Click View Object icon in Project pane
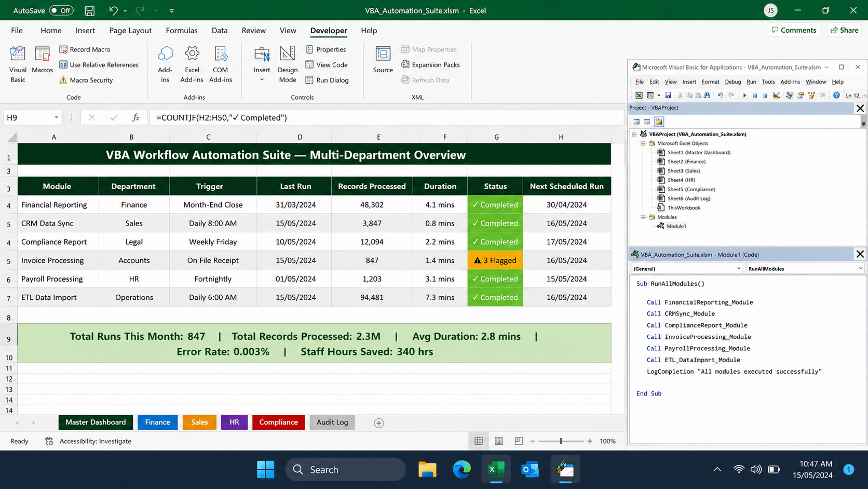868x489 pixels. point(647,122)
